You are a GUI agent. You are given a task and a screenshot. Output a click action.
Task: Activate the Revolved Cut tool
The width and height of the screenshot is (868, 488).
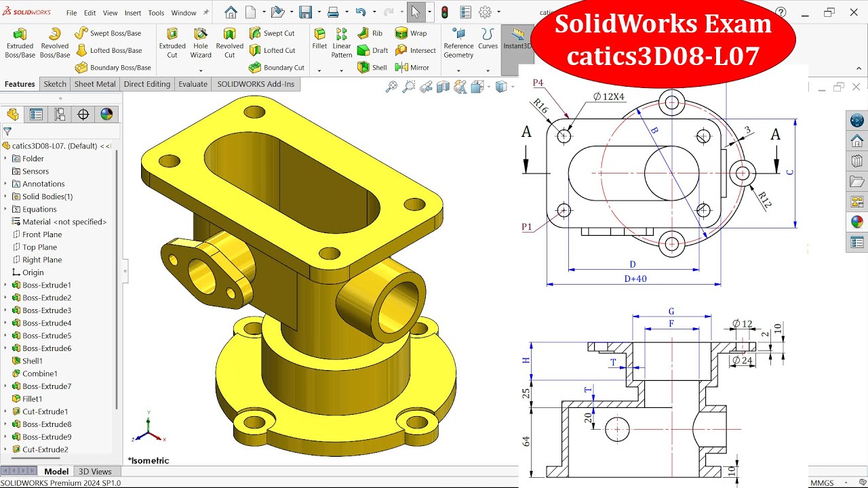[229, 43]
